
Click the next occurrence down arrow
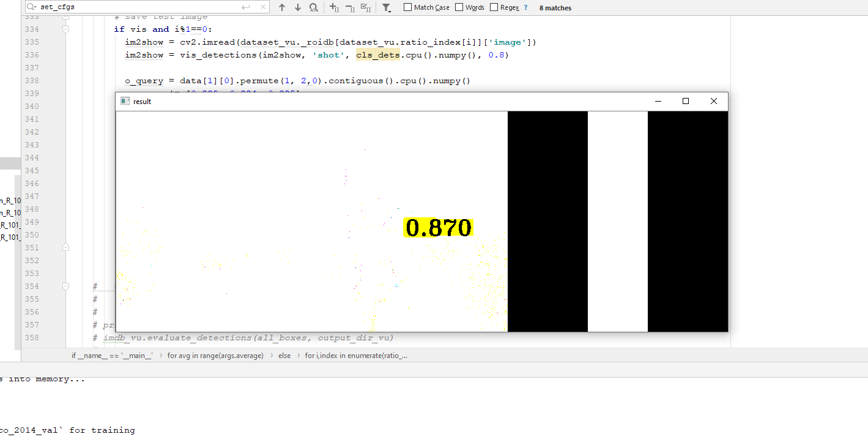point(297,7)
